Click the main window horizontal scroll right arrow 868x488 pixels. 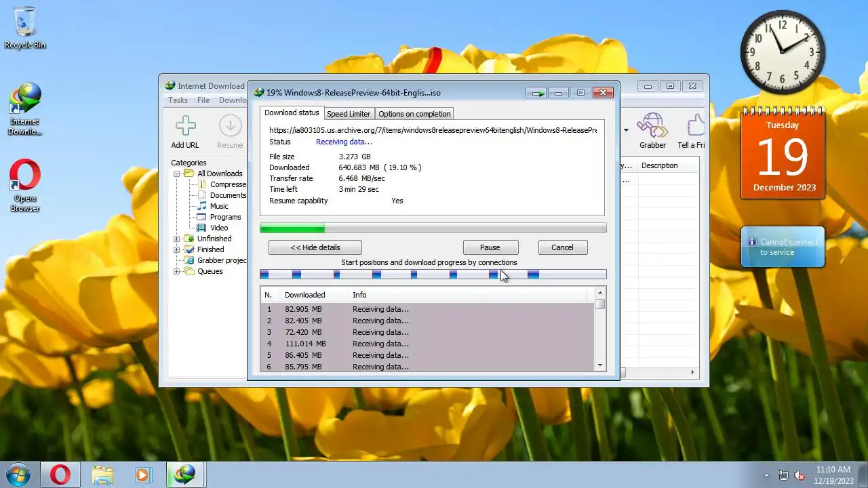point(693,372)
